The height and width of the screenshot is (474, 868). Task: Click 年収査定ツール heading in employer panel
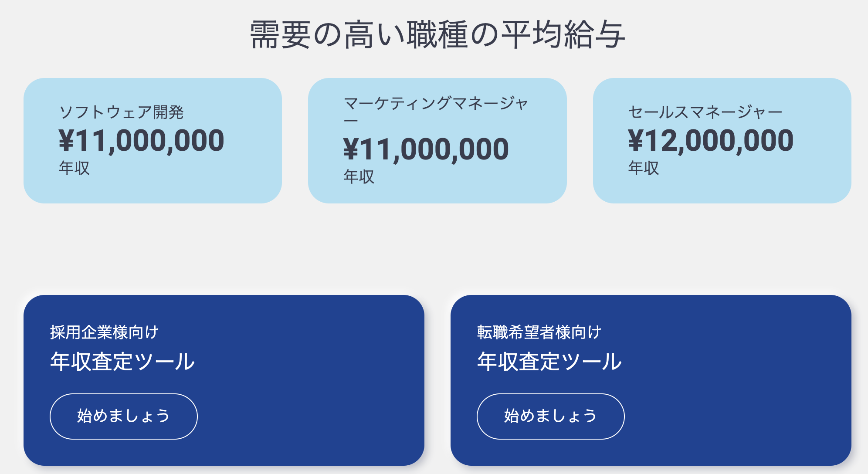coord(122,362)
